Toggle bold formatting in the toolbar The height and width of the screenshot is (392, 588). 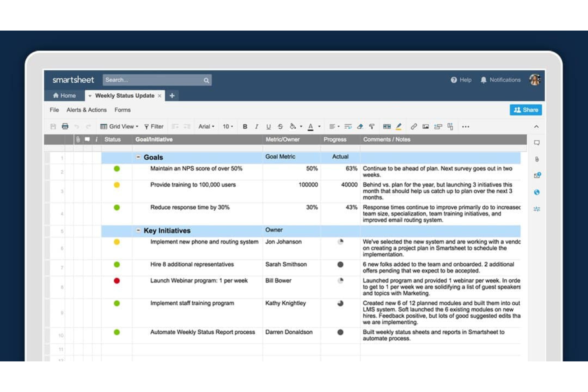(x=245, y=126)
